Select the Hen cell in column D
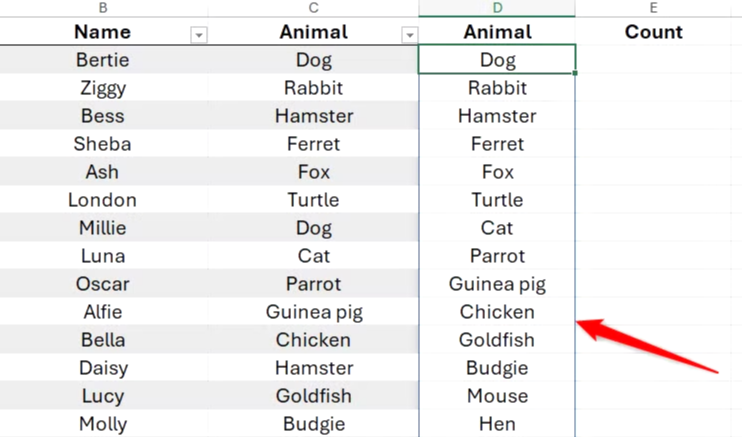 (497, 423)
